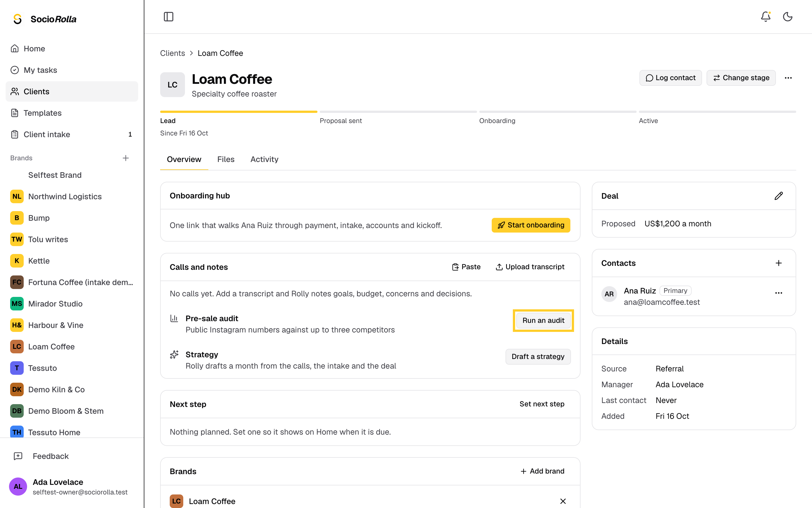Click the Client intake count badge
The image size is (812, 508).
130,134
